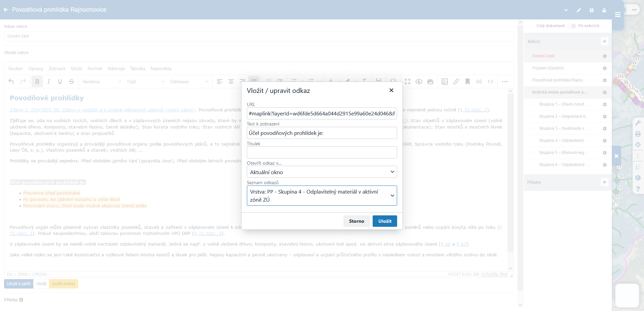This screenshot has height=311, width=644.
Task: Open the Verdana font family dropdown
Action: click(x=102, y=82)
